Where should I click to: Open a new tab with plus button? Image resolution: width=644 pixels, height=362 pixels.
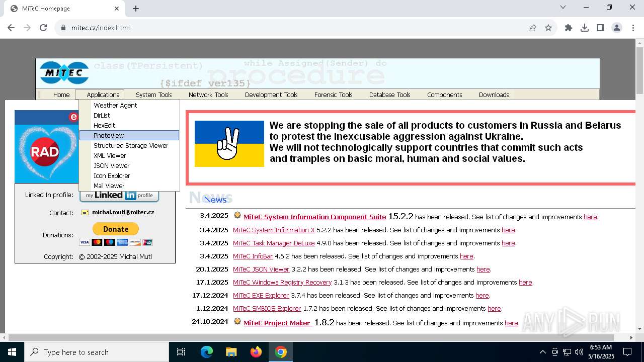coord(136,9)
